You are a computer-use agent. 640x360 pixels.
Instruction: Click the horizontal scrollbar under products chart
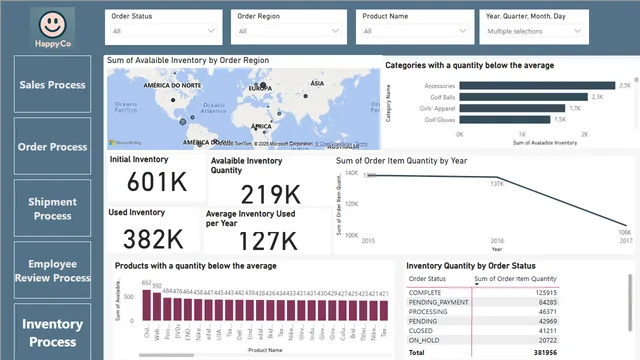tap(166, 355)
